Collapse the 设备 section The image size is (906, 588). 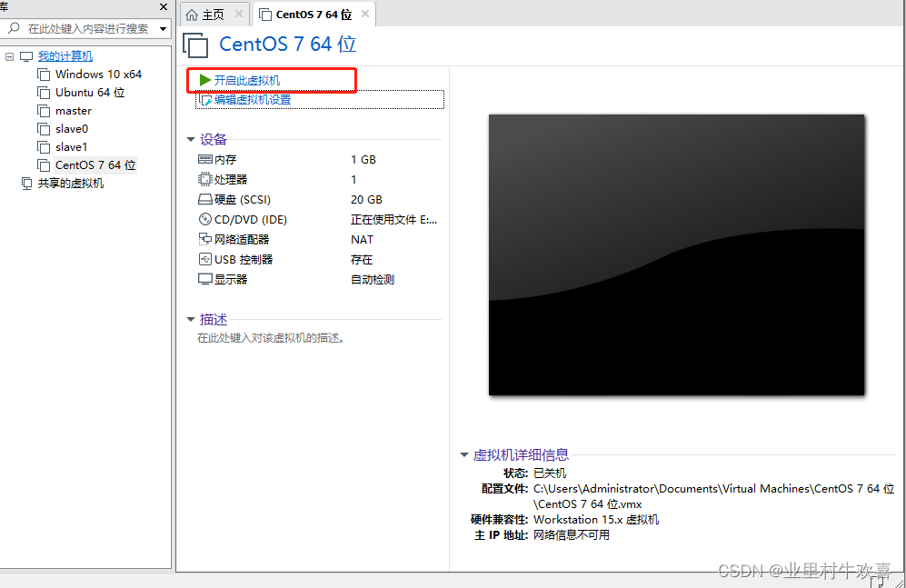pyautogui.click(x=191, y=139)
